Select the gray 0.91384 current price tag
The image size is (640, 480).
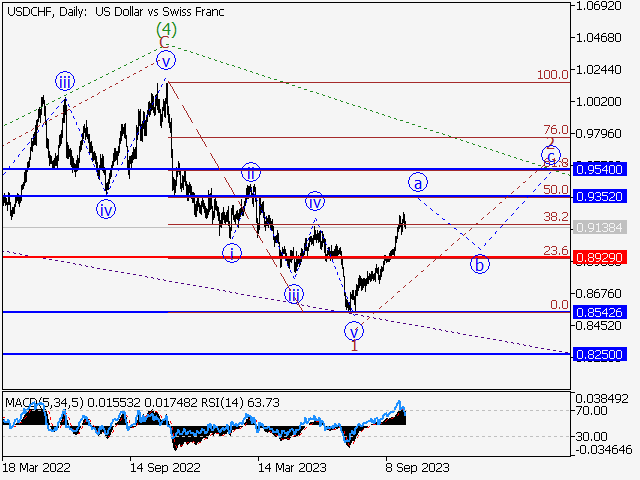pos(600,227)
